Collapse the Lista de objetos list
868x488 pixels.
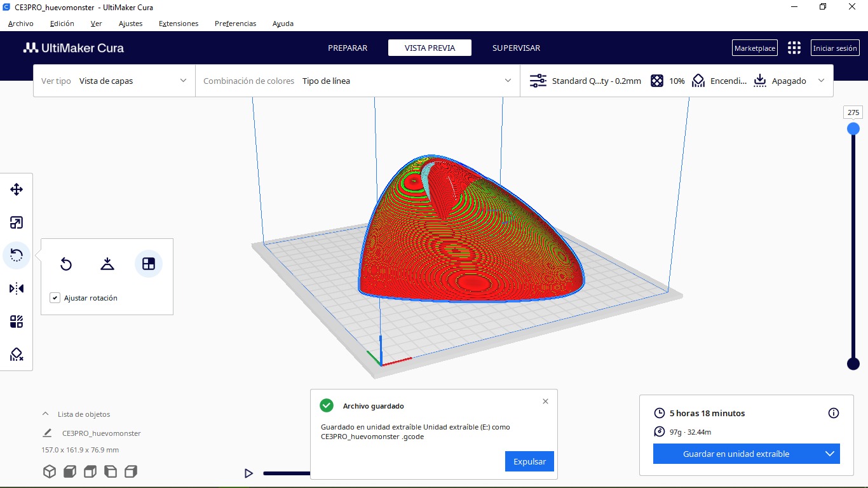pos(45,414)
